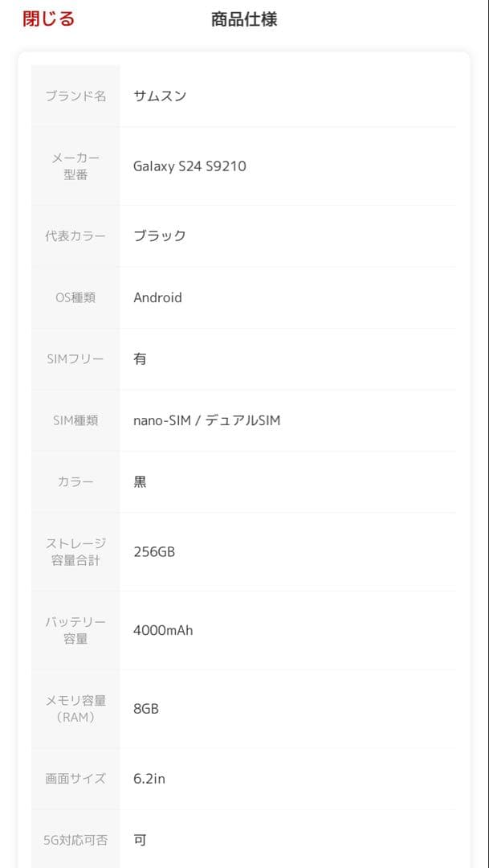Click the バッテリー容量 row label

click(x=75, y=630)
